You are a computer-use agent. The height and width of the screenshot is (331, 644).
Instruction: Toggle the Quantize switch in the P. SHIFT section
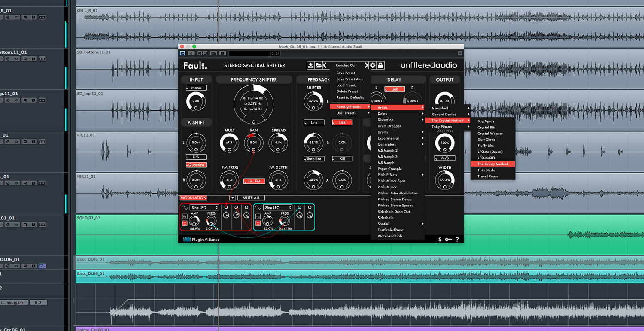(196, 165)
